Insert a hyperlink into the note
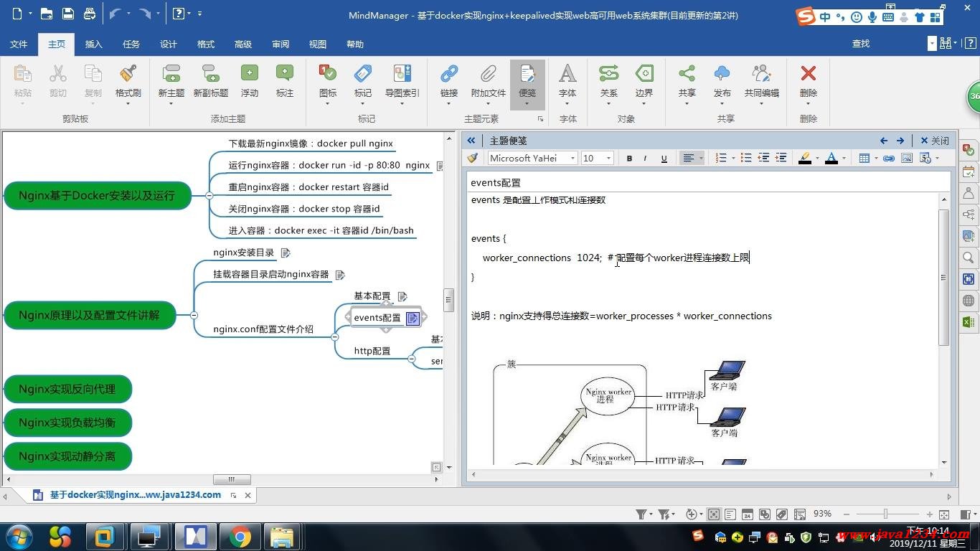Image resolution: width=980 pixels, height=551 pixels. tap(889, 159)
